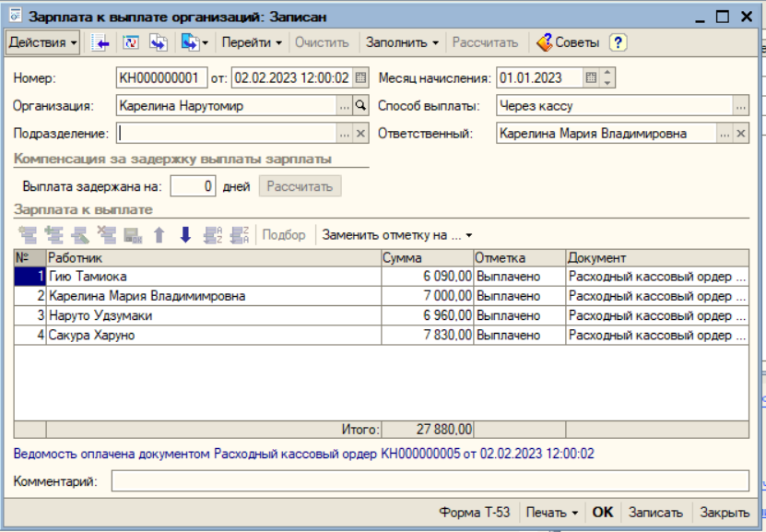Screen dimensions: 766x532
Task: Click the document date field 02.02.2023
Action: point(291,77)
